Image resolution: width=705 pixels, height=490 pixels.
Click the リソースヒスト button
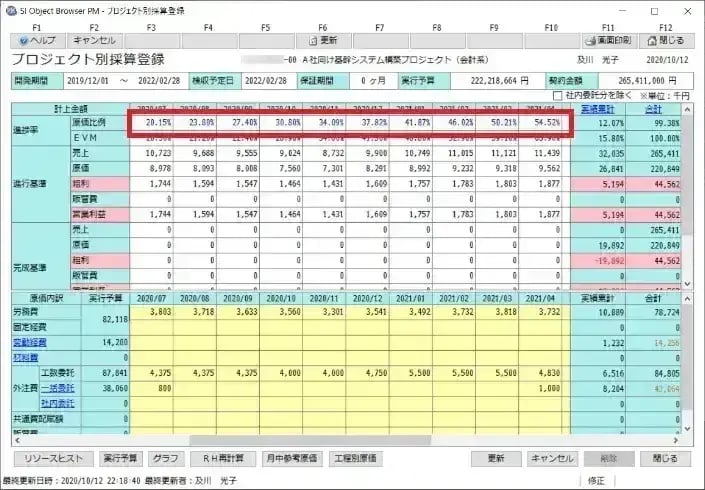52,458
